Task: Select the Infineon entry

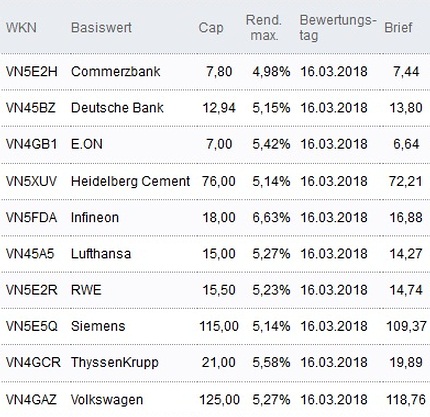Action: coord(95,217)
